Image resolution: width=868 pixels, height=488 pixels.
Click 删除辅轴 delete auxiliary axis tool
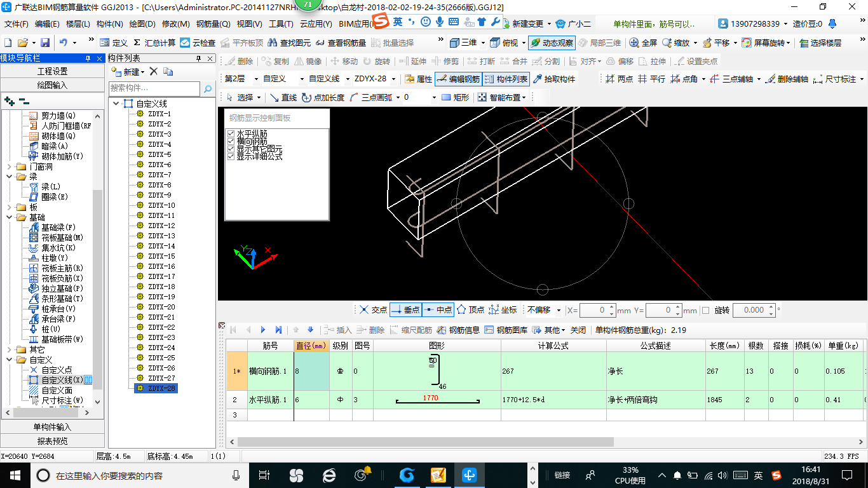(x=787, y=79)
